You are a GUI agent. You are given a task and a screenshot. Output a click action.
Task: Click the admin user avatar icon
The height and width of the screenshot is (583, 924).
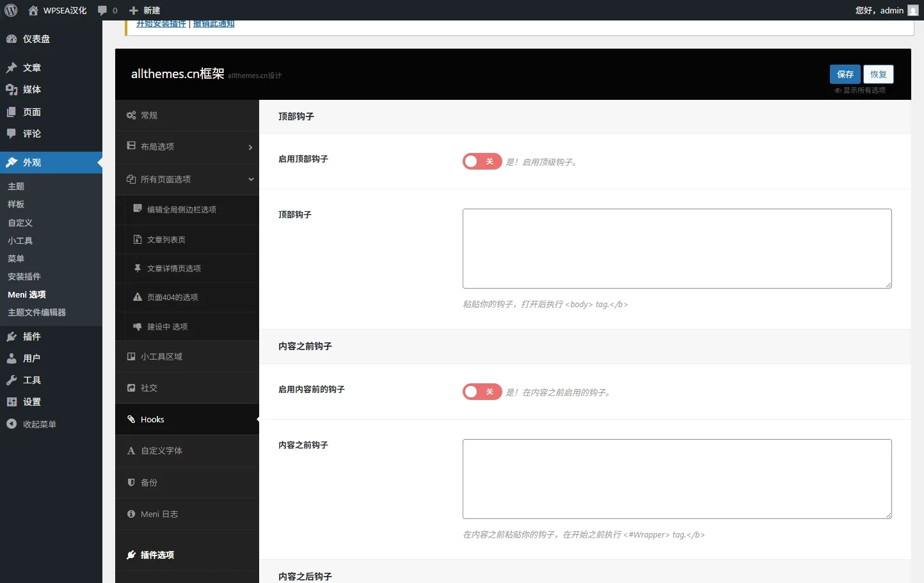click(913, 10)
